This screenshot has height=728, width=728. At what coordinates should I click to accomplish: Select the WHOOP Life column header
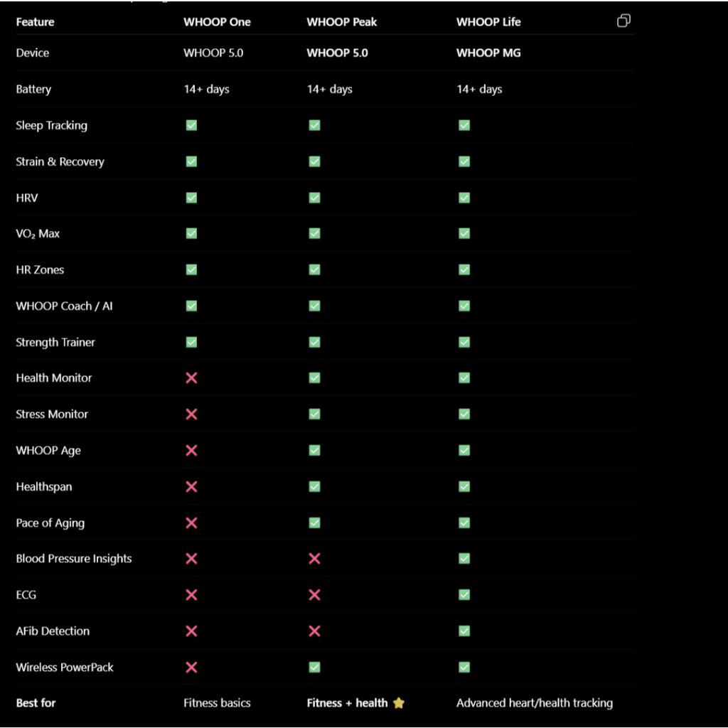(488, 22)
